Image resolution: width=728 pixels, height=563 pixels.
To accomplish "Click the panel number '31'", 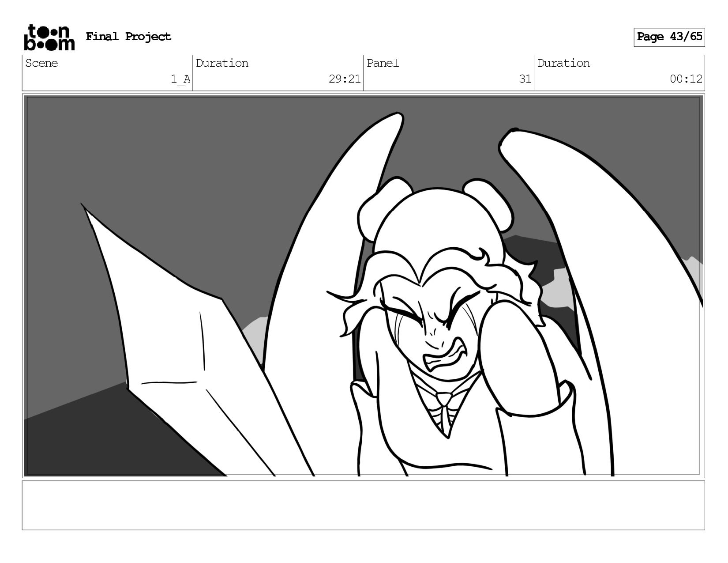I will [x=525, y=79].
